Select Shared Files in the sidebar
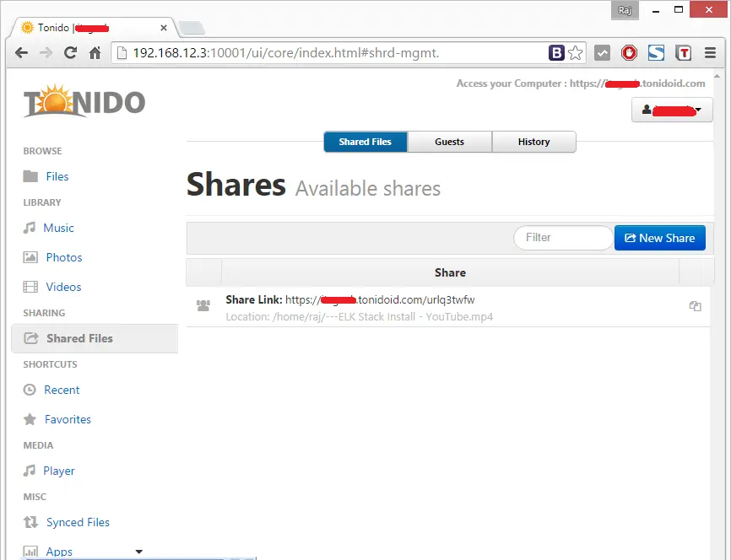The width and height of the screenshot is (731, 560). tap(95, 339)
